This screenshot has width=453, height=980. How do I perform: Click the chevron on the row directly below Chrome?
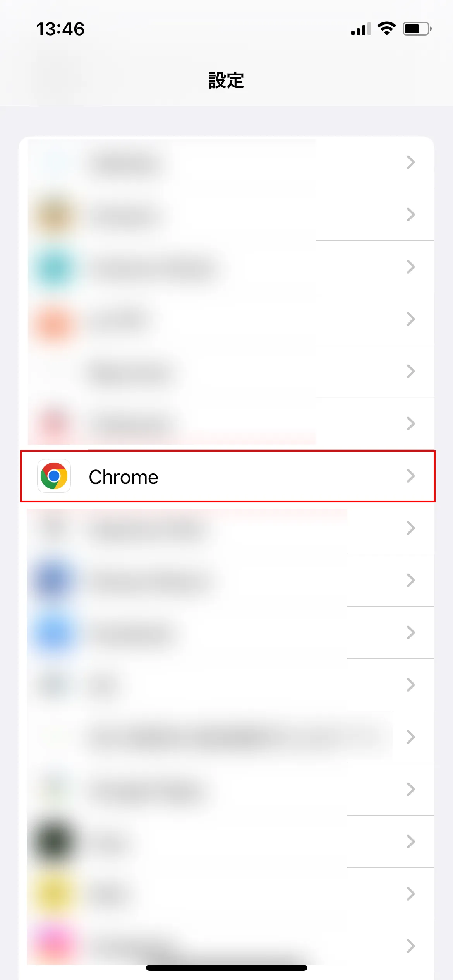pos(411,528)
